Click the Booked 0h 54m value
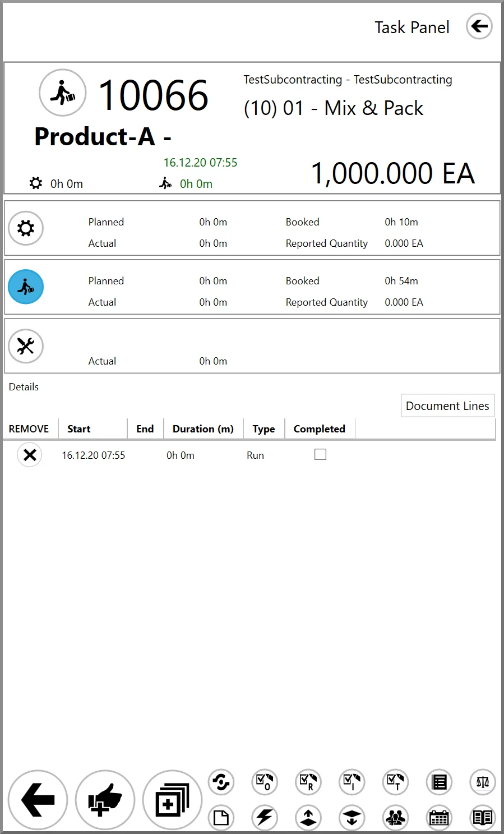 (x=401, y=281)
